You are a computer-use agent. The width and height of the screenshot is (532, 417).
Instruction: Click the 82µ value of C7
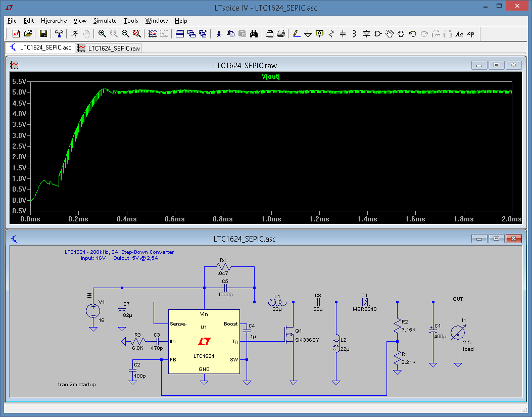pos(128,315)
